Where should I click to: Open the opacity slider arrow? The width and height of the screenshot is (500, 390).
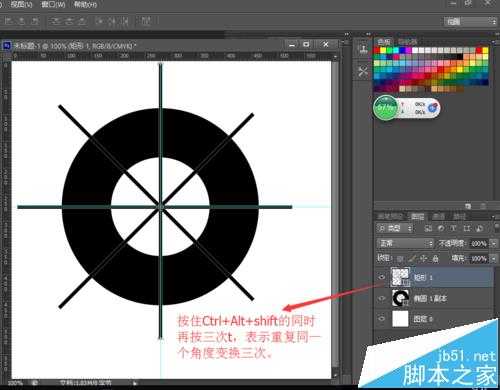click(494, 244)
